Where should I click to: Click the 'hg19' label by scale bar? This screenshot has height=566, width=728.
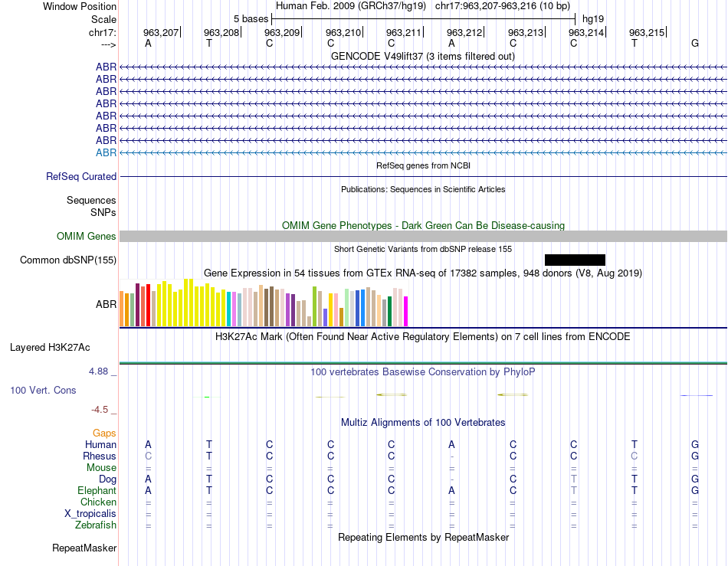point(593,19)
